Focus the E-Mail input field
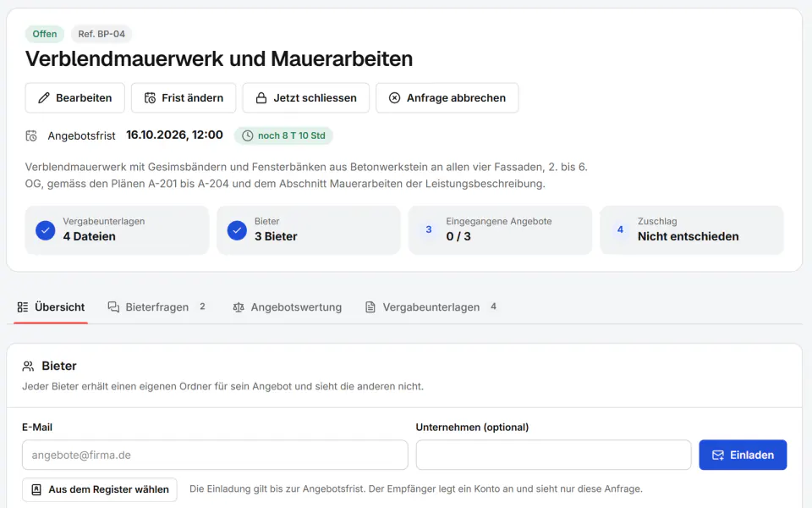The image size is (812, 508). pos(215,456)
